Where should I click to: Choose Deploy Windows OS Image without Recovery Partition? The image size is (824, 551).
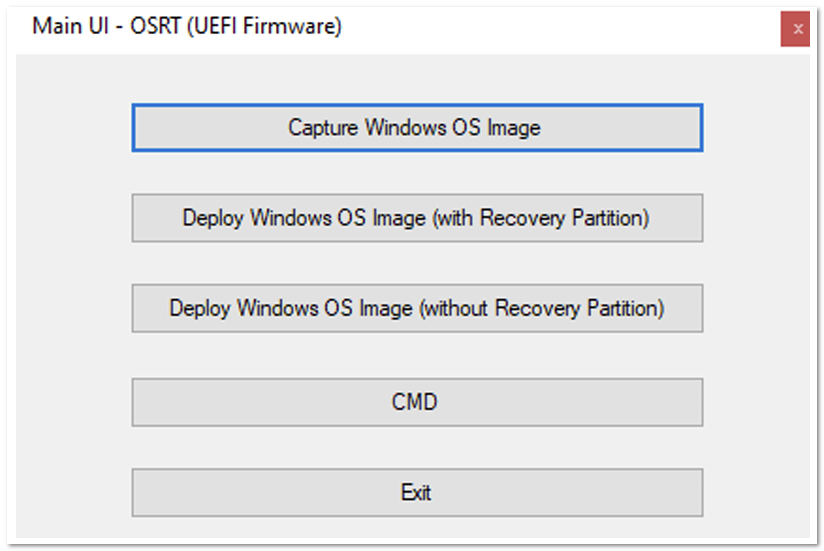point(417,308)
